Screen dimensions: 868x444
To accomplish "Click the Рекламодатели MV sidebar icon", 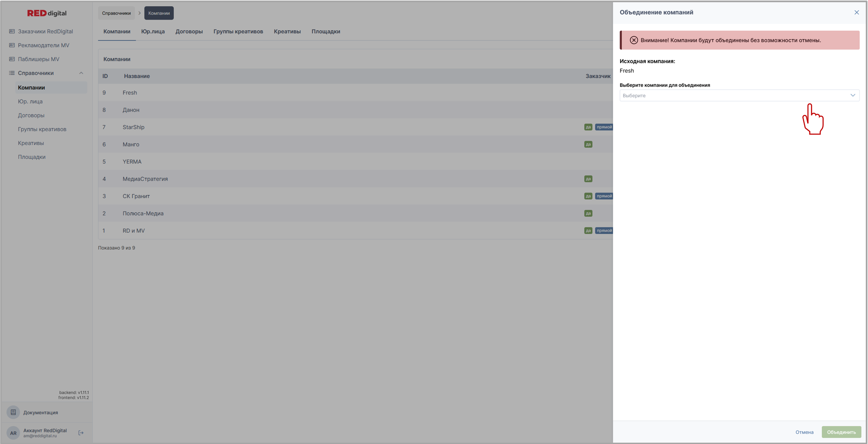I will [12, 45].
